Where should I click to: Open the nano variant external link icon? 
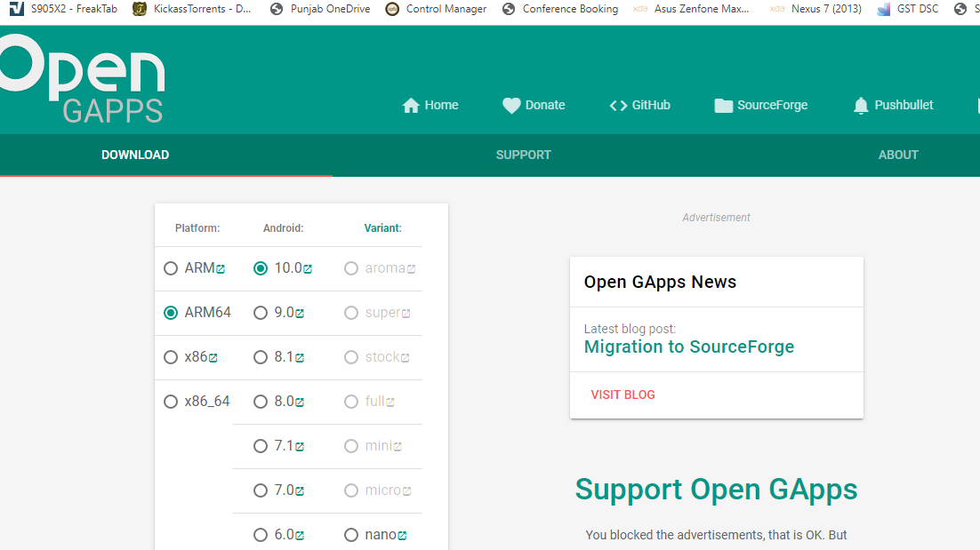403,536
